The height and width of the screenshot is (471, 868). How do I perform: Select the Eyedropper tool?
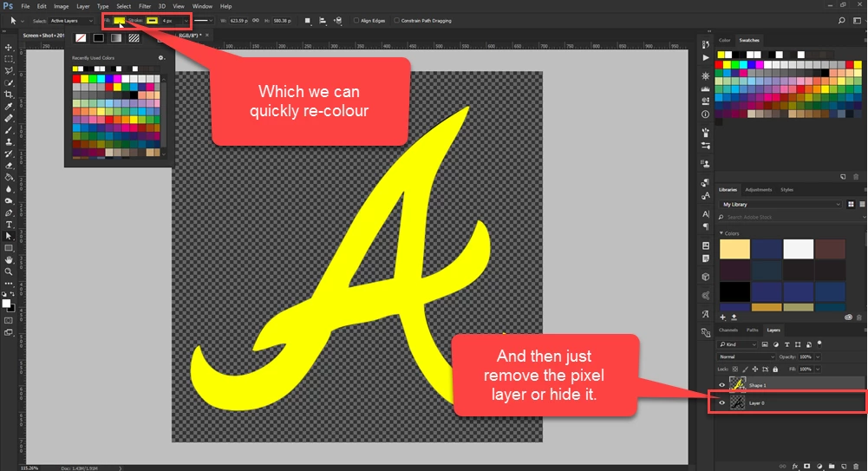(9, 107)
